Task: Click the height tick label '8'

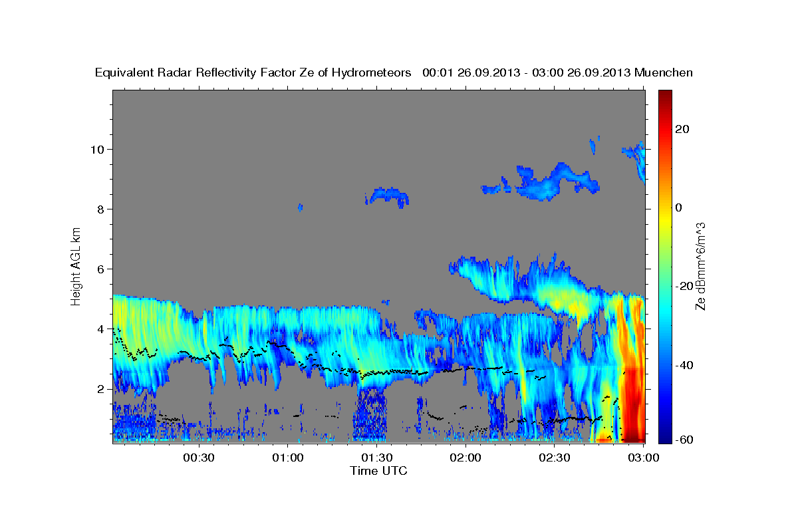Action: (x=101, y=209)
